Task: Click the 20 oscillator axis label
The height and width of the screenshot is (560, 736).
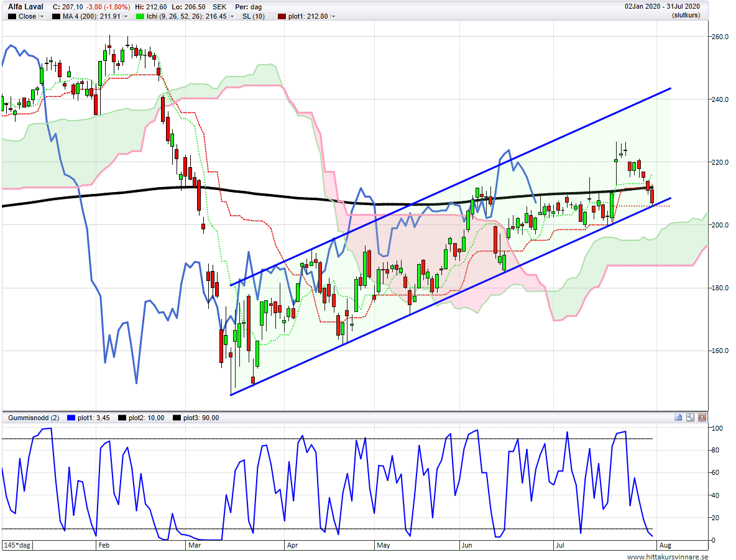Action: pyautogui.click(x=715, y=518)
